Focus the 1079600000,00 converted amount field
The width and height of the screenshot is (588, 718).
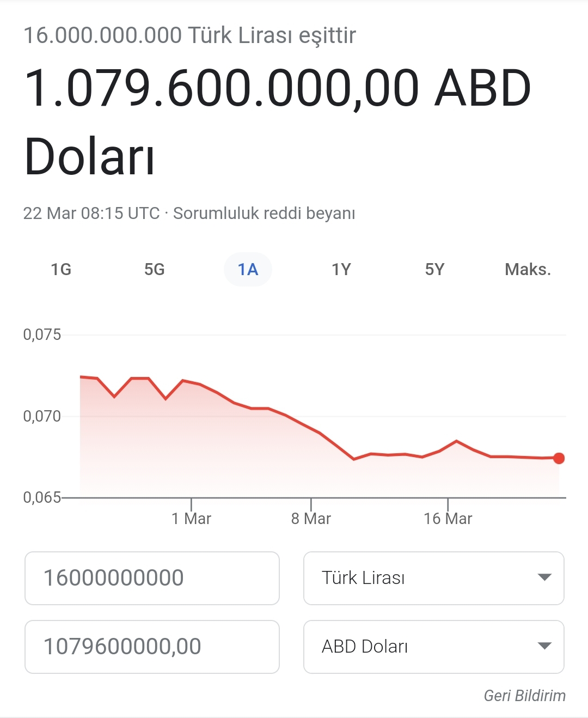tap(152, 647)
